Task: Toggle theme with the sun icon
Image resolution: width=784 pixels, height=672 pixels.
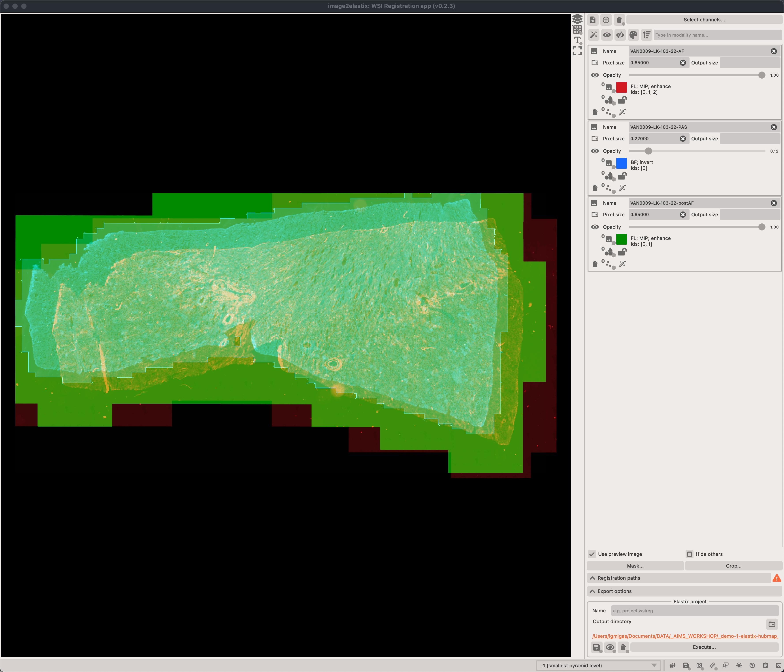Action: click(x=739, y=665)
